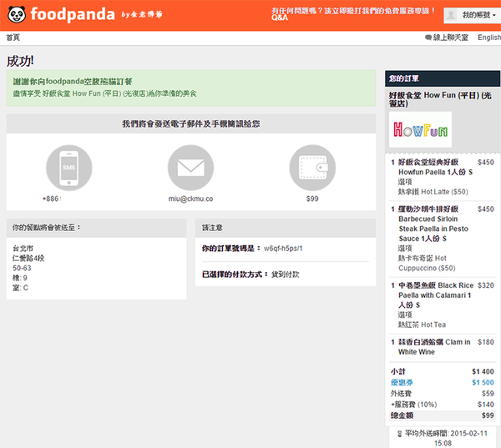Click the Howfun Paella order item
501x448 pixels.
pyautogui.click(x=435, y=167)
